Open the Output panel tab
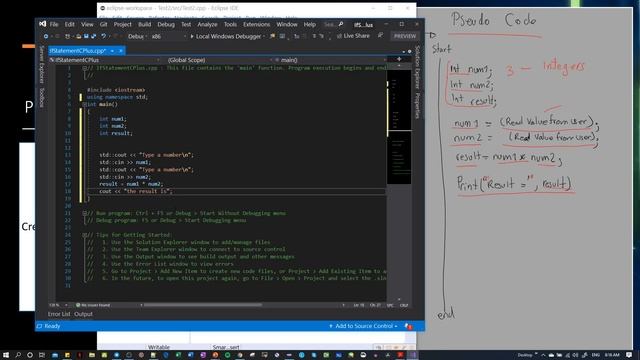Viewport: 640px width, 360px height. (83, 314)
